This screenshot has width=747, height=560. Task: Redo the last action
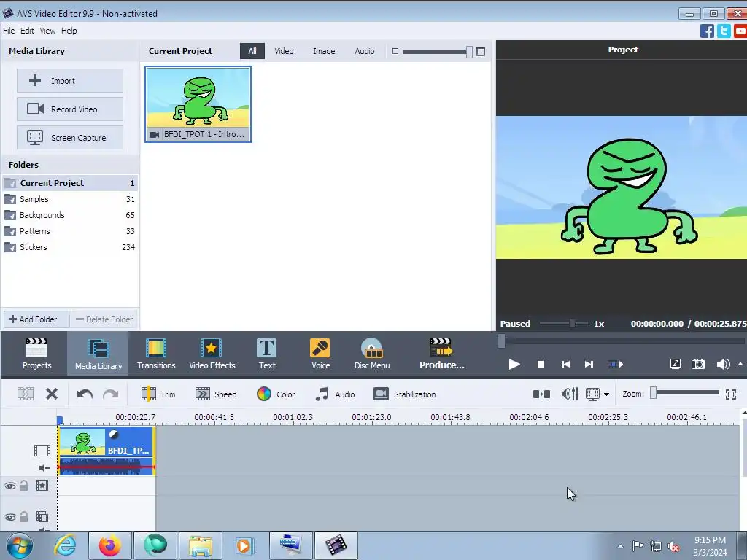coord(111,394)
